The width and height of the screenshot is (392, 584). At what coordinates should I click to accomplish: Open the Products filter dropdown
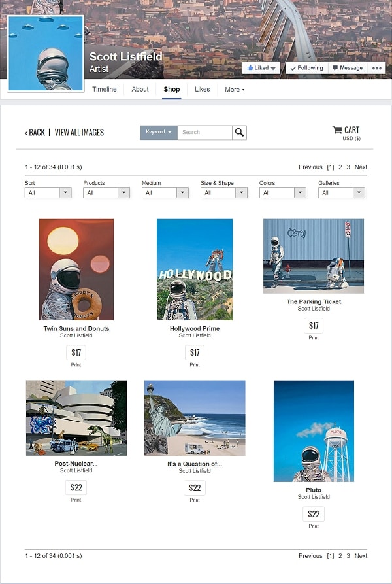tap(106, 192)
